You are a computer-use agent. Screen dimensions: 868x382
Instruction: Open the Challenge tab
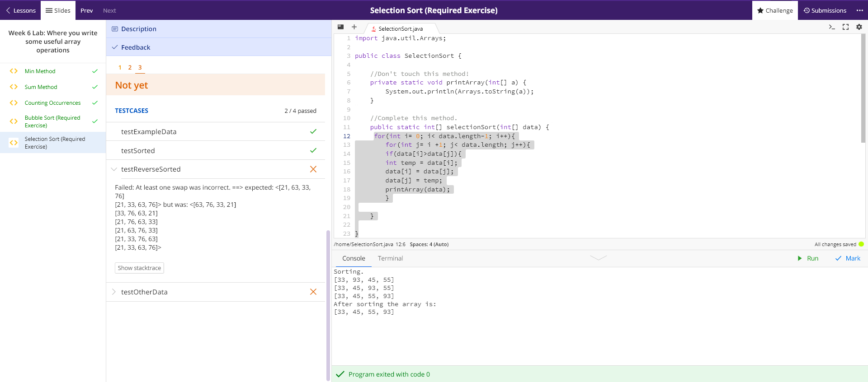775,10
